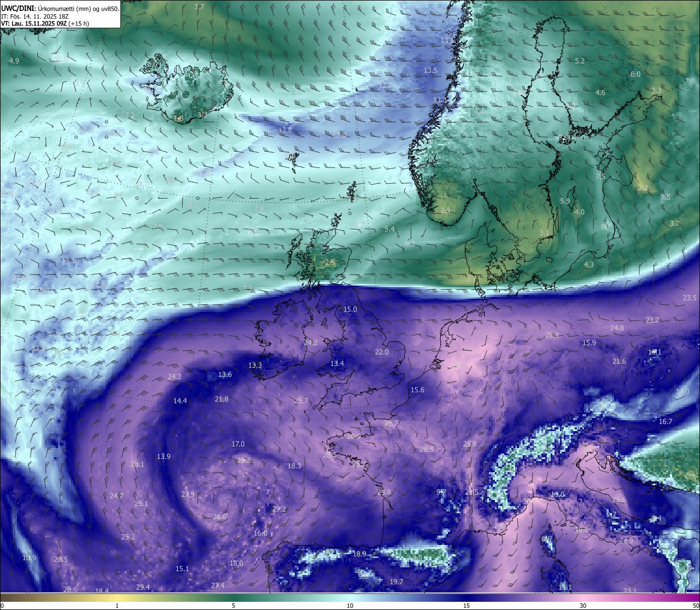The height and width of the screenshot is (610, 700).
Task: Click the 4.6 map value
Action: tap(600, 92)
